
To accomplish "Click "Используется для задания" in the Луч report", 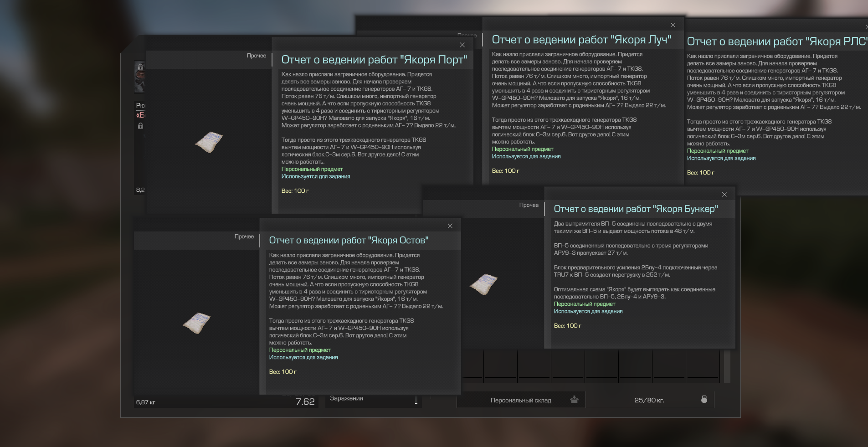I will pyautogui.click(x=526, y=156).
